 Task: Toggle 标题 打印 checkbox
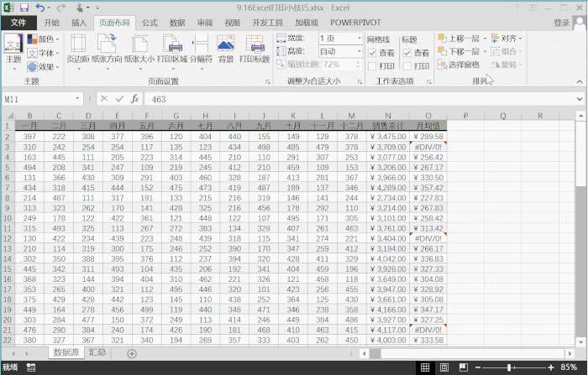pyautogui.click(x=407, y=66)
